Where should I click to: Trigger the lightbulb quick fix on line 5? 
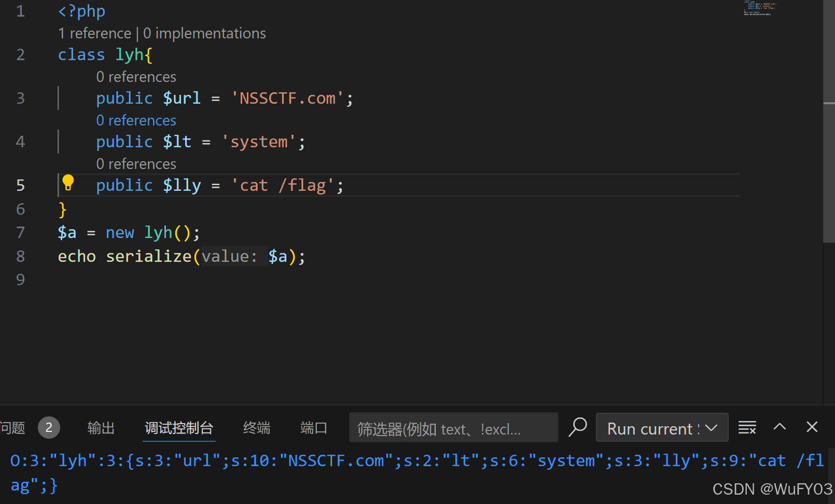coord(68,182)
